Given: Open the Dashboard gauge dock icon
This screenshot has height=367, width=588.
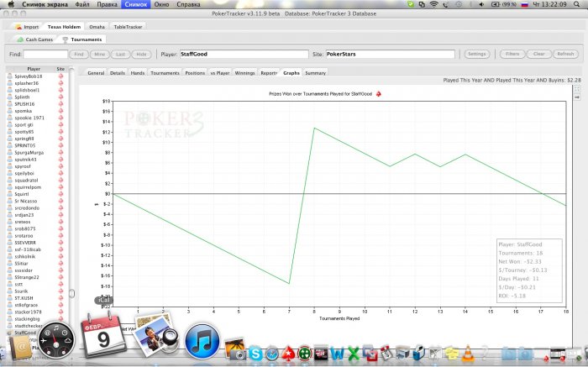Looking at the screenshot, I should pos(56,342).
